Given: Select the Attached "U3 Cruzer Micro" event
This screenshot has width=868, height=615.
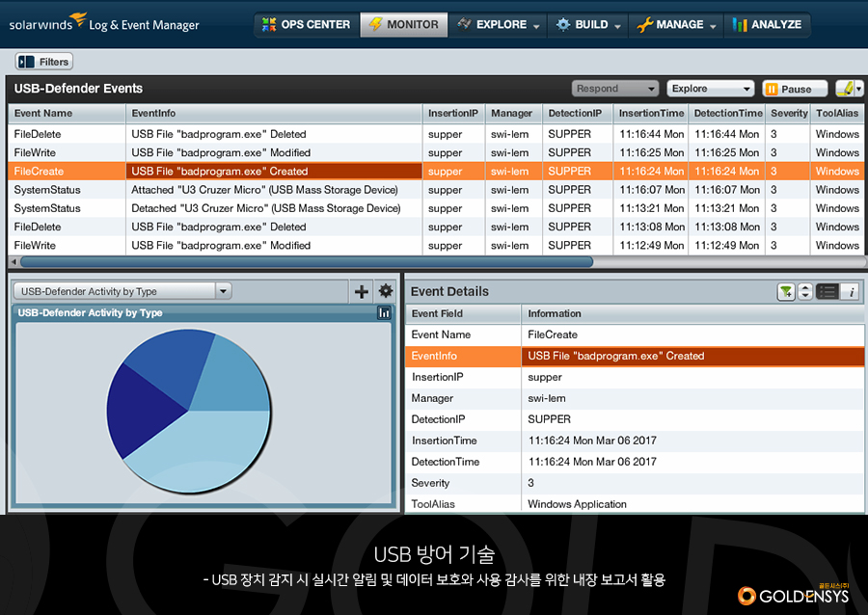Looking at the screenshot, I should click(436, 190).
